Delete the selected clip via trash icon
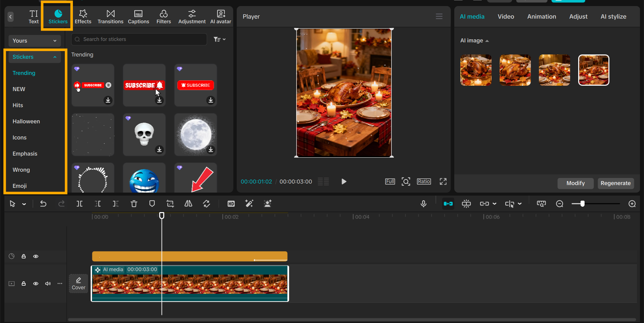The width and height of the screenshot is (644, 323). pos(134,203)
